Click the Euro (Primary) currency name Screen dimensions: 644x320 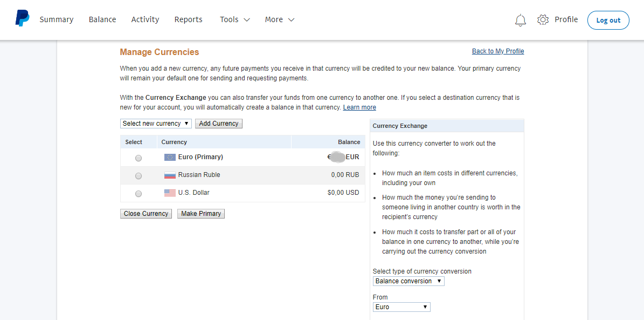tap(200, 156)
